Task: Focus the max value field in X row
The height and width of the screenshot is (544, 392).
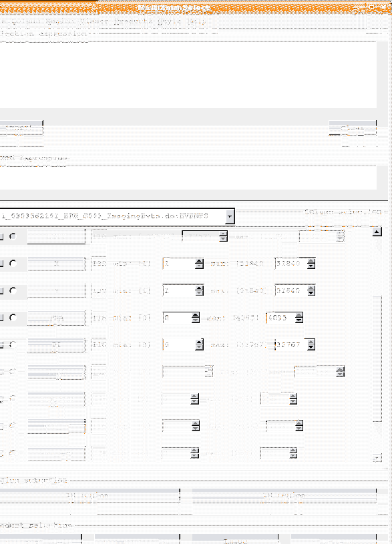Action: [x=291, y=264]
